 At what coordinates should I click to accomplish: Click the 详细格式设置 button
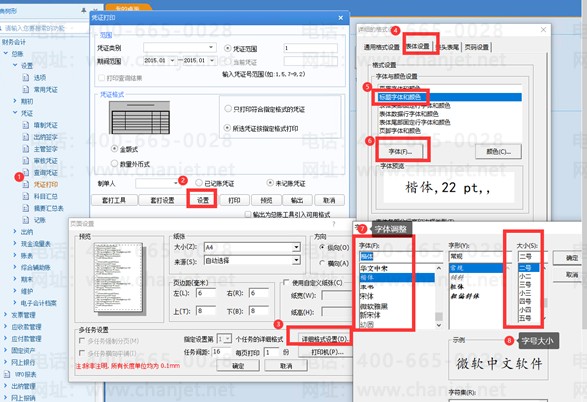coord(325,339)
